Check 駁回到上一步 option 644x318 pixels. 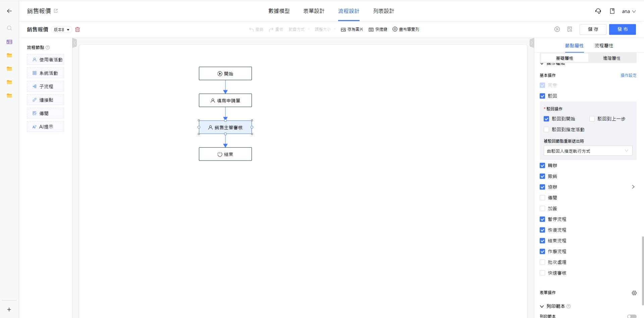click(592, 119)
